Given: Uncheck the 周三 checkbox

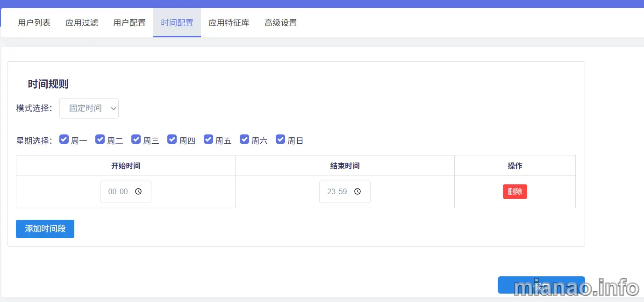Looking at the screenshot, I should pos(136,139).
